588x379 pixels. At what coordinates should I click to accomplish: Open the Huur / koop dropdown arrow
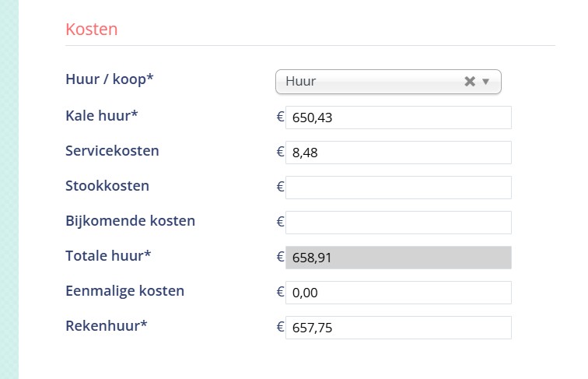(x=485, y=82)
